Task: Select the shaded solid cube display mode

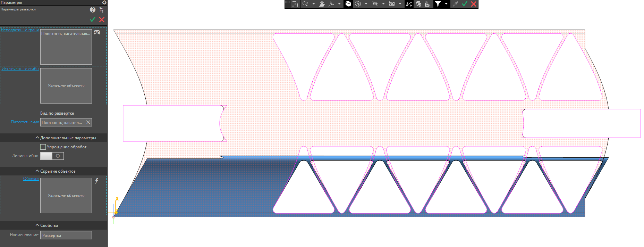Action: (348, 4)
